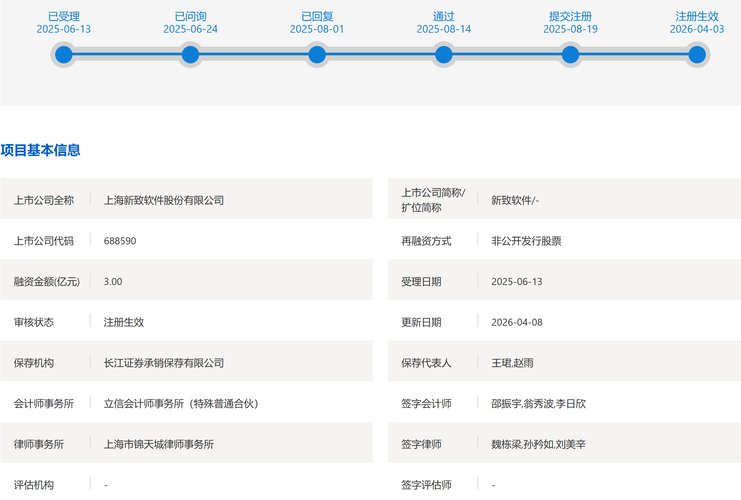This screenshot has height=500, width=741.
Task: Select the 通过 stage label
Action: (444, 17)
